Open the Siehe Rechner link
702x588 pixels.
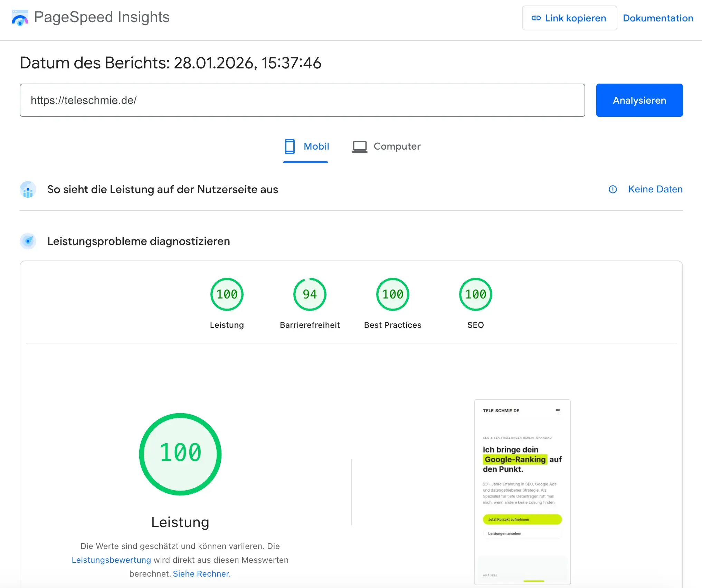pyautogui.click(x=202, y=573)
